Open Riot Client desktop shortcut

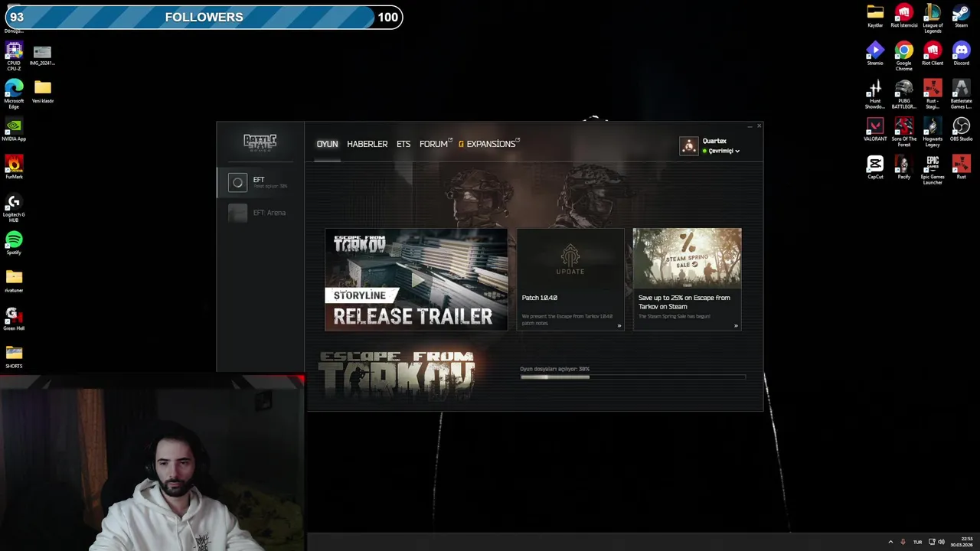(x=933, y=54)
